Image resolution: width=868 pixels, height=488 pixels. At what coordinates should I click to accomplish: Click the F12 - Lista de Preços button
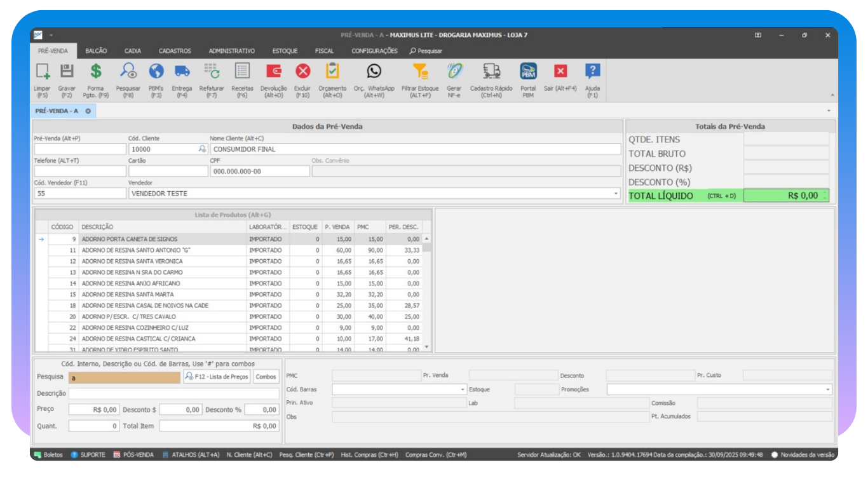[x=217, y=377]
